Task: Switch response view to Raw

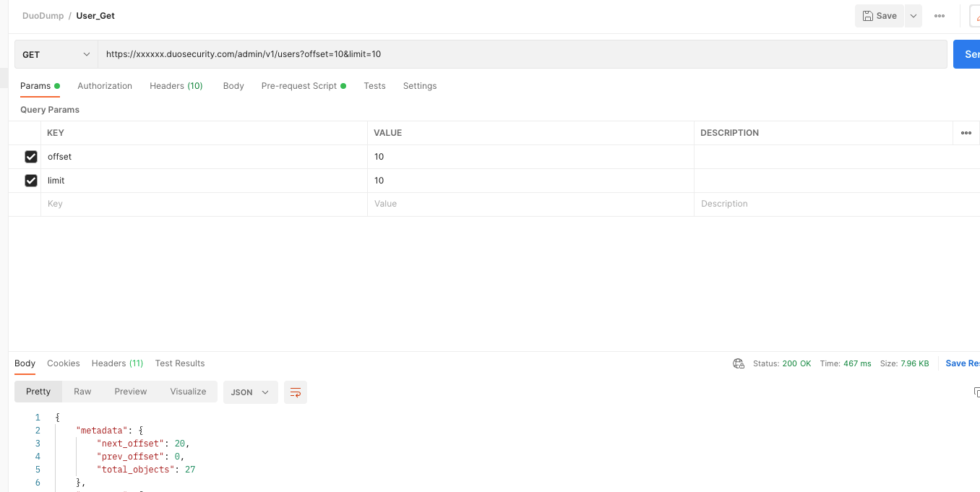Action: [82, 392]
